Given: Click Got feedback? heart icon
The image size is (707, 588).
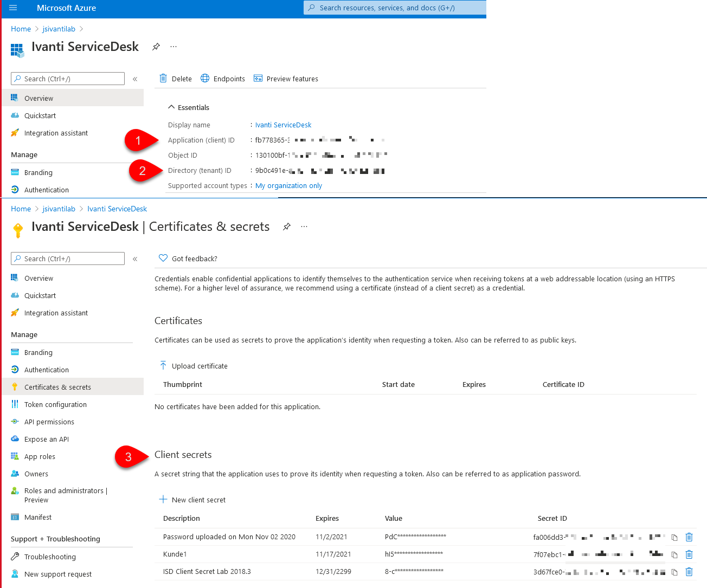Looking at the screenshot, I should pyautogui.click(x=163, y=258).
